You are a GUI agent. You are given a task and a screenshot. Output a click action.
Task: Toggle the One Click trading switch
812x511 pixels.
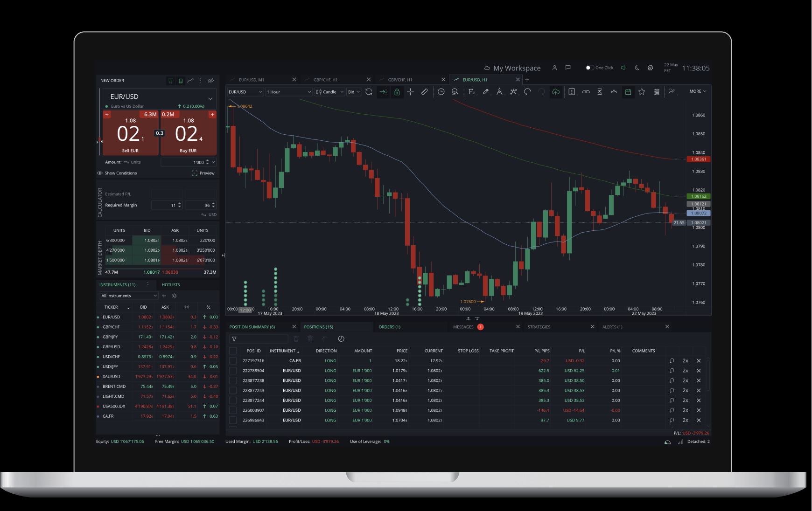click(589, 68)
